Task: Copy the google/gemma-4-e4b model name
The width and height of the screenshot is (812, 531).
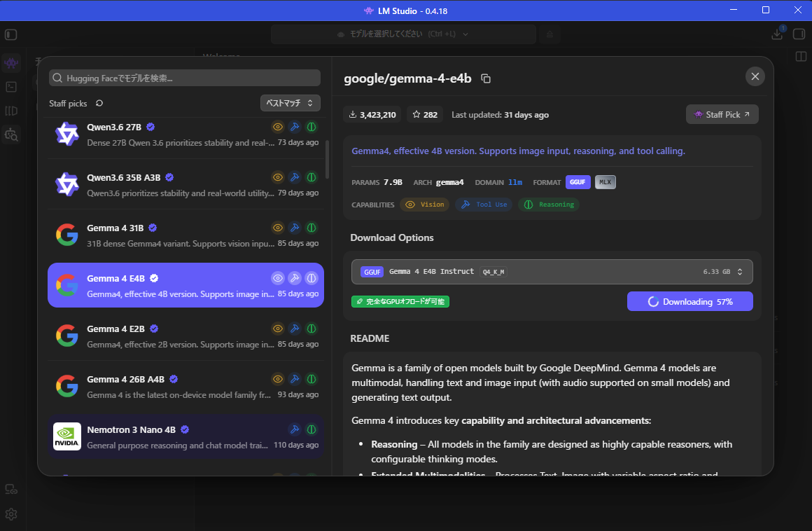Action: pyautogui.click(x=486, y=78)
